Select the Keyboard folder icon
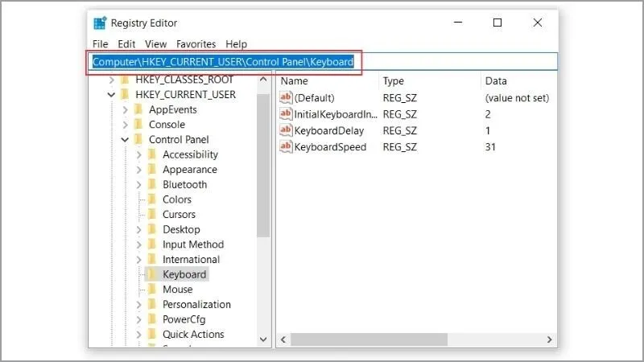The width and height of the screenshot is (644, 362). (x=152, y=274)
